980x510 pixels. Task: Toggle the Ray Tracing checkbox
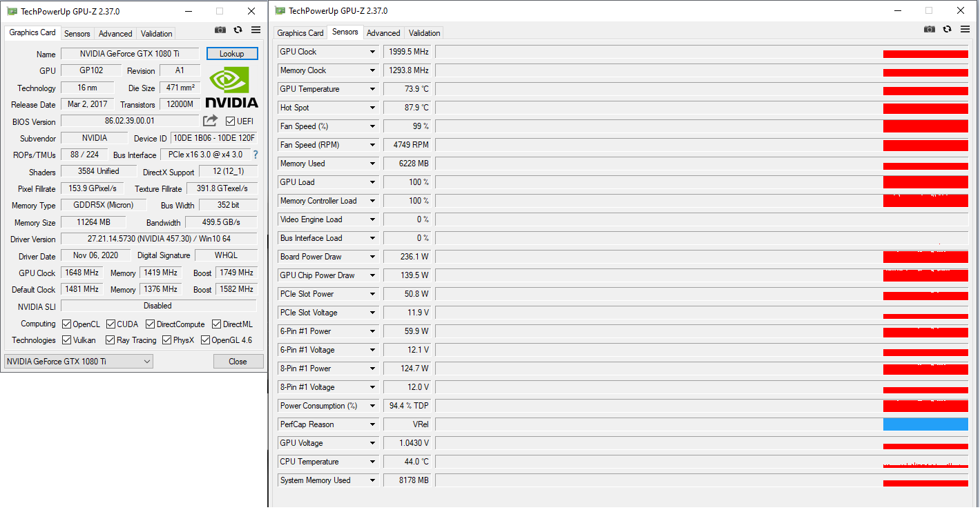(110, 340)
